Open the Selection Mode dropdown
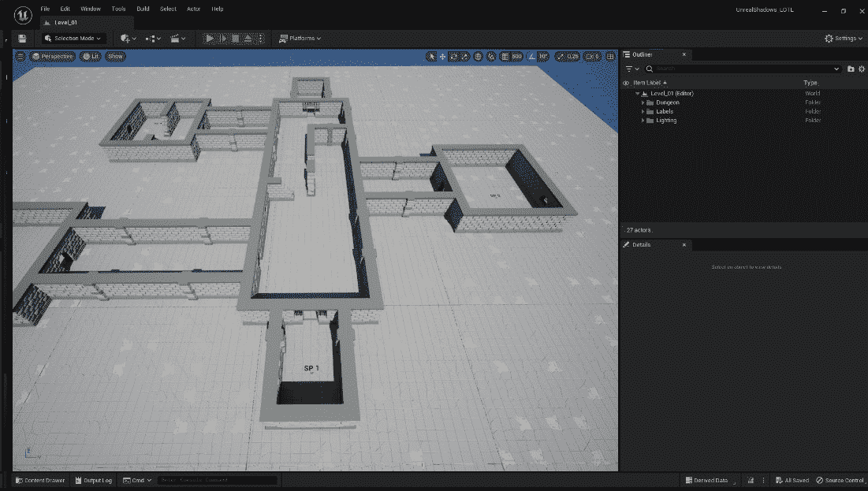Viewport: 868px width, 491px height. 73,38
